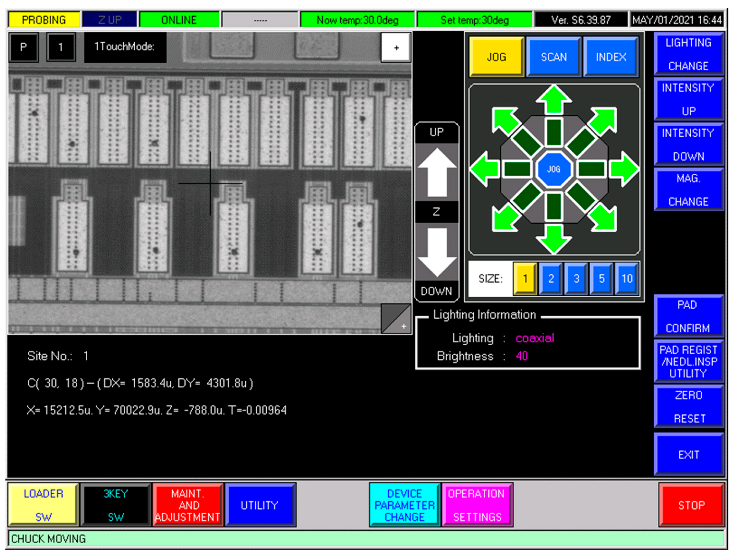The image size is (737, 560).
Task: Select jog size 2
Action: tap(551, 279)
